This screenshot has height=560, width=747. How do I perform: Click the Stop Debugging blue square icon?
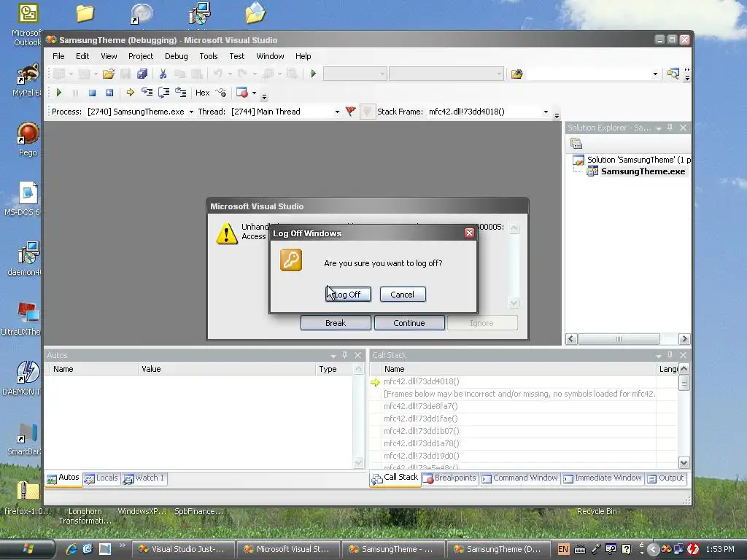click(x=93, y=93)
